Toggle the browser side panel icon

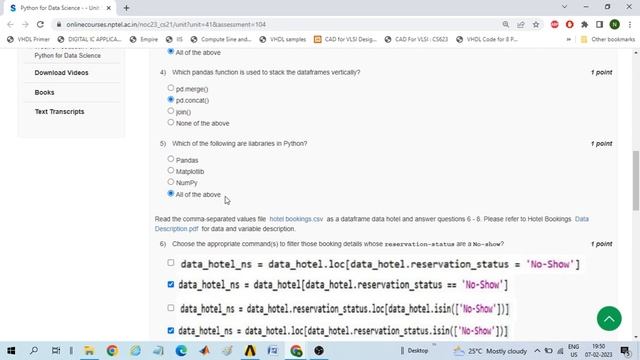click(599, 24)
